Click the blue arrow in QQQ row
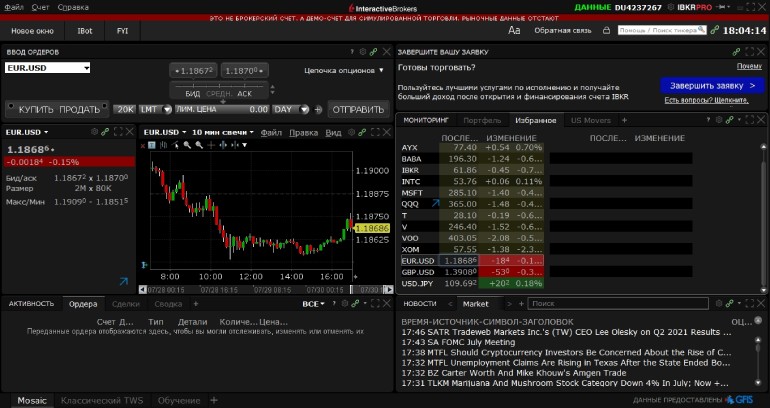Image resolution: width=770 pixels, height=408 pixels. [435, 203]
